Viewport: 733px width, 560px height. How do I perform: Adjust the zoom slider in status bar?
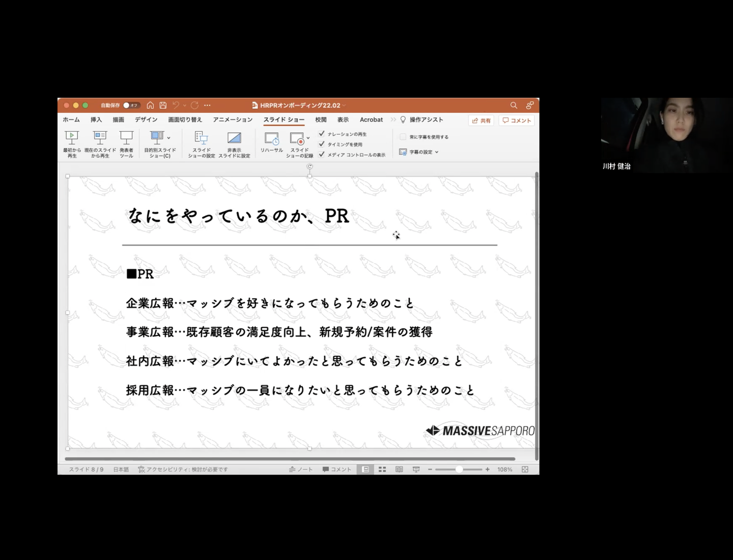tap(459, 469)
